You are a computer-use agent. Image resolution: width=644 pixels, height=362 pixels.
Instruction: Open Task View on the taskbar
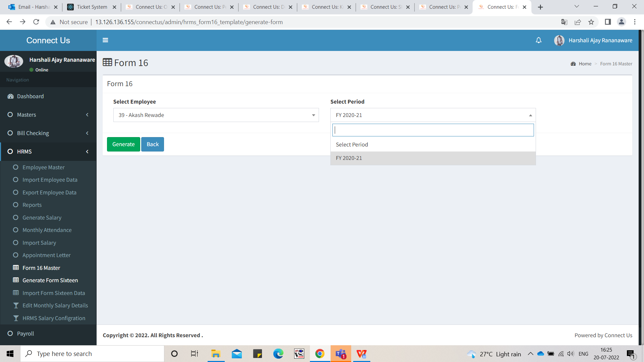(195, 354)
